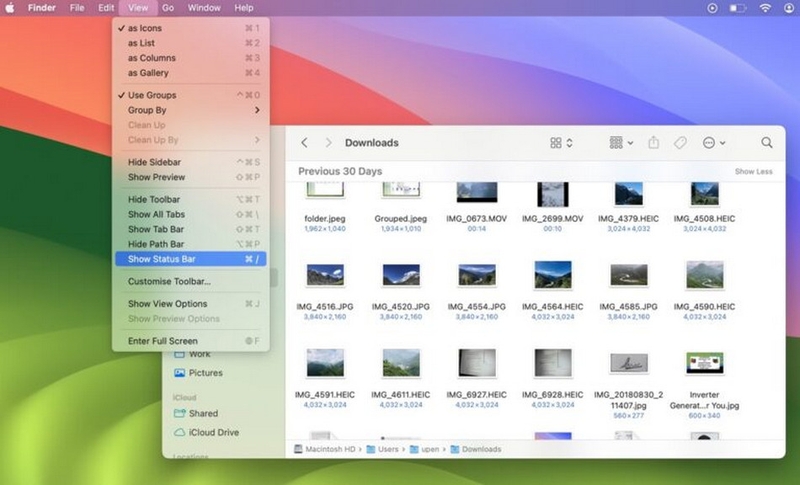Screen dimensions: 800x485
Task: Open the Apple menu
Action: coord(10,8)
